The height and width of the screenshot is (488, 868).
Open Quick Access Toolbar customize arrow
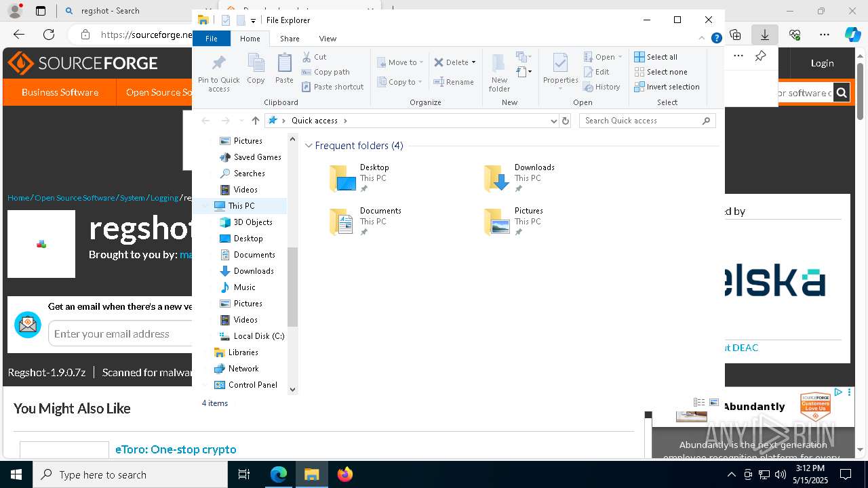[x=253, y=20]
